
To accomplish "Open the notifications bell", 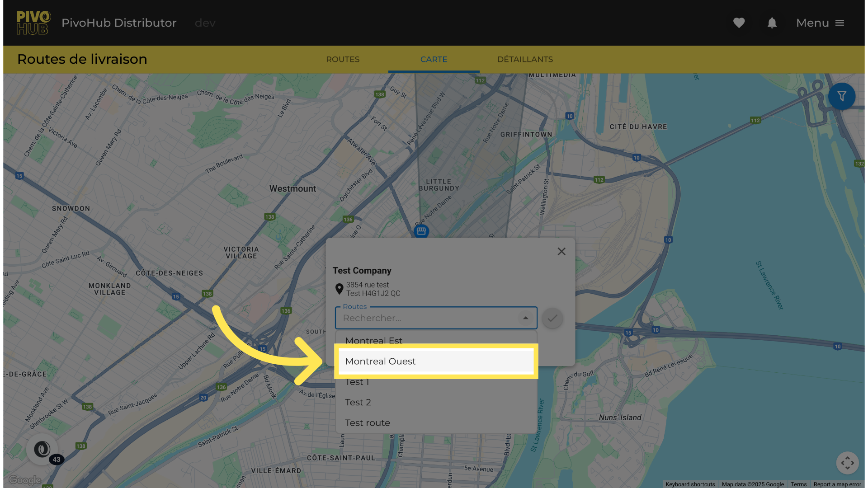I will (x=772, y=23).
